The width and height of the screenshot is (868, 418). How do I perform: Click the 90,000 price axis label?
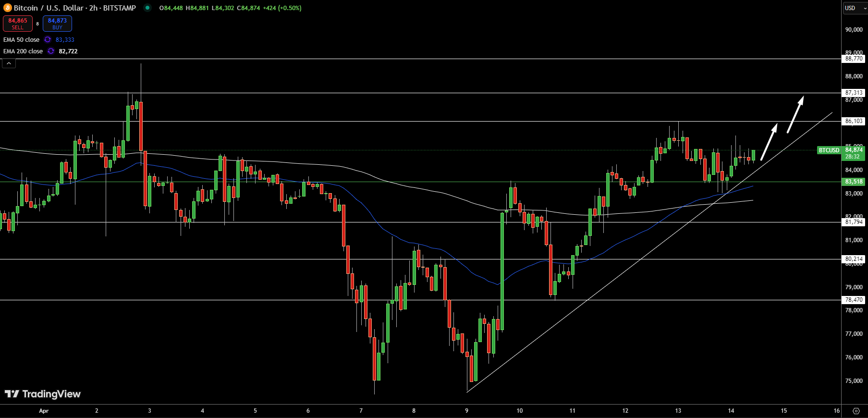tap(854, 30)
